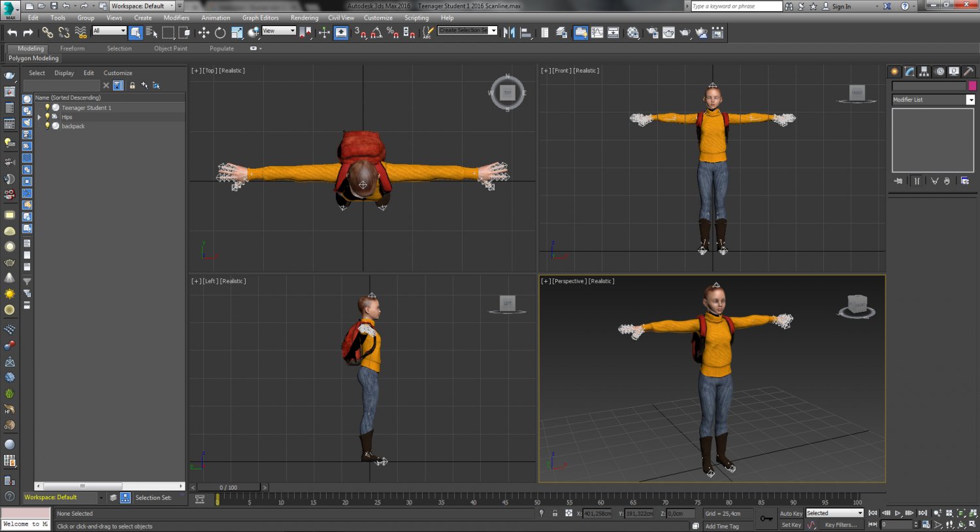Open Select by Name dialog icon
This screenshot has height=532, width=980.
152,32
